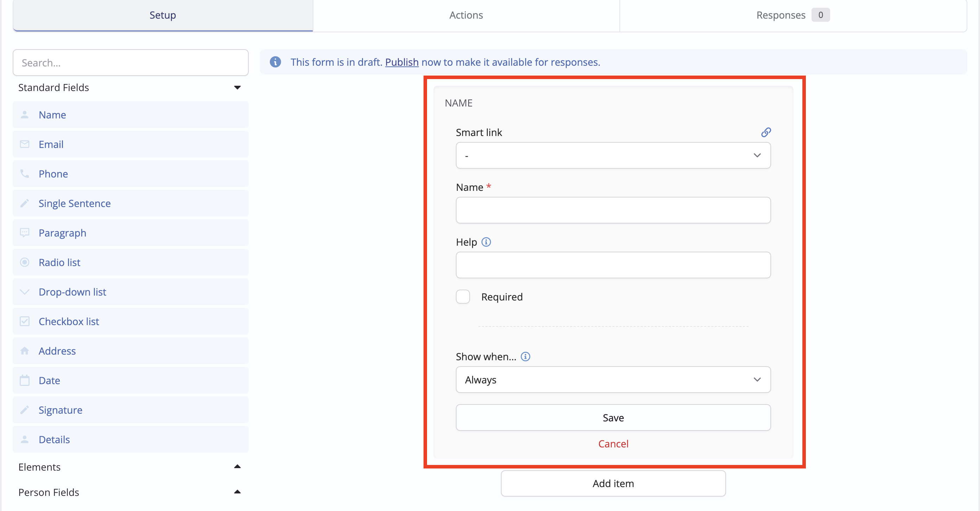Select the Address field home icon
Viewport: 980px width, 511px height.
tap(25, 351)
